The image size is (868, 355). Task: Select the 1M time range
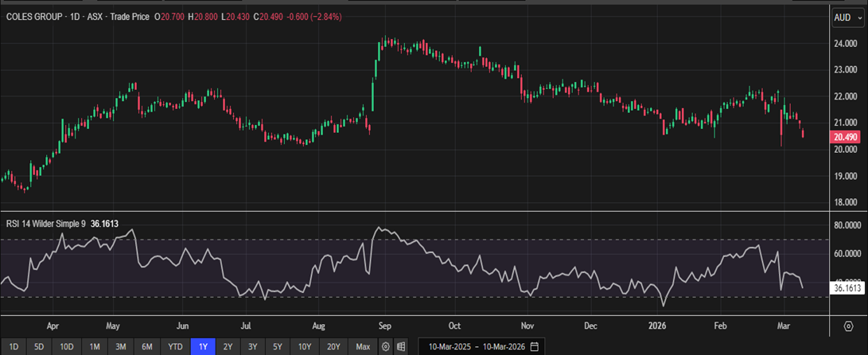tap(95, 347)
